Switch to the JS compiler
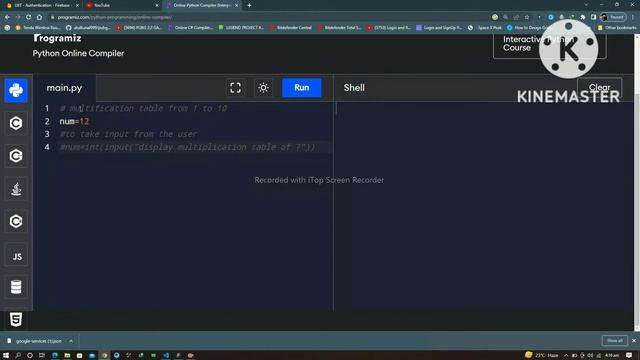The image size is (640, 360). (16, 256)
